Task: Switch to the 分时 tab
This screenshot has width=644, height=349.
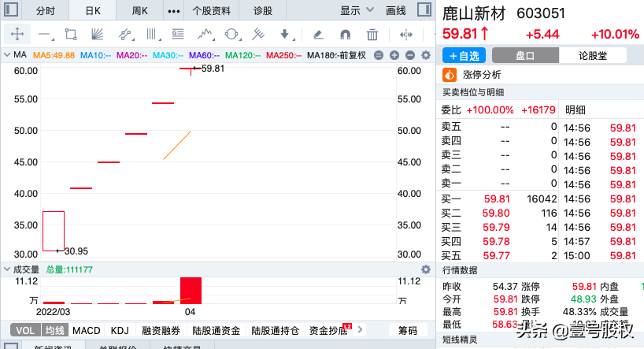Action: [x=45, y=11]
